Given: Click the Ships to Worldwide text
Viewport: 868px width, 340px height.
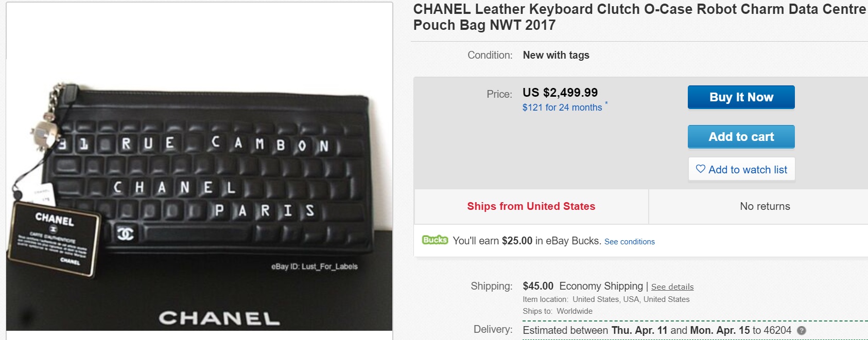Looking at the screenshot, I should pyautogui.click(x=557, y=311).
